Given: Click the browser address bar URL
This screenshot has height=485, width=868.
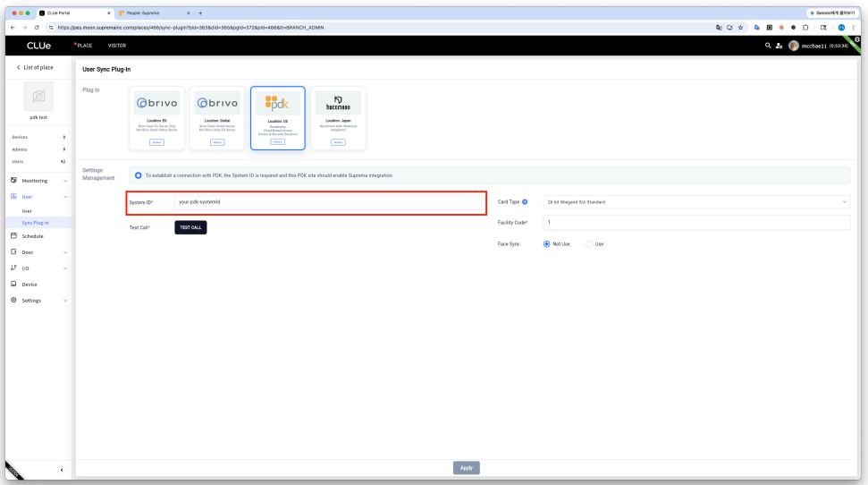Looking at the screenshot, I should point(191,27).
